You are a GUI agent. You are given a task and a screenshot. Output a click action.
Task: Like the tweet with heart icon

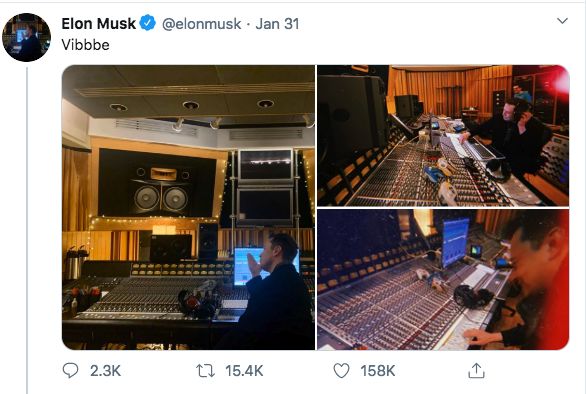[341, 371]
